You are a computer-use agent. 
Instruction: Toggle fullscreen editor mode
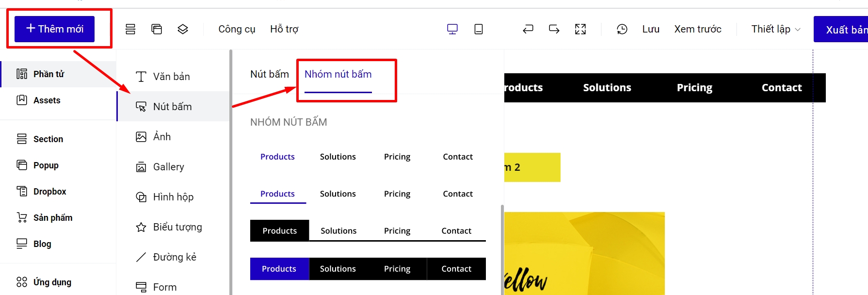(x=580, y=29)
